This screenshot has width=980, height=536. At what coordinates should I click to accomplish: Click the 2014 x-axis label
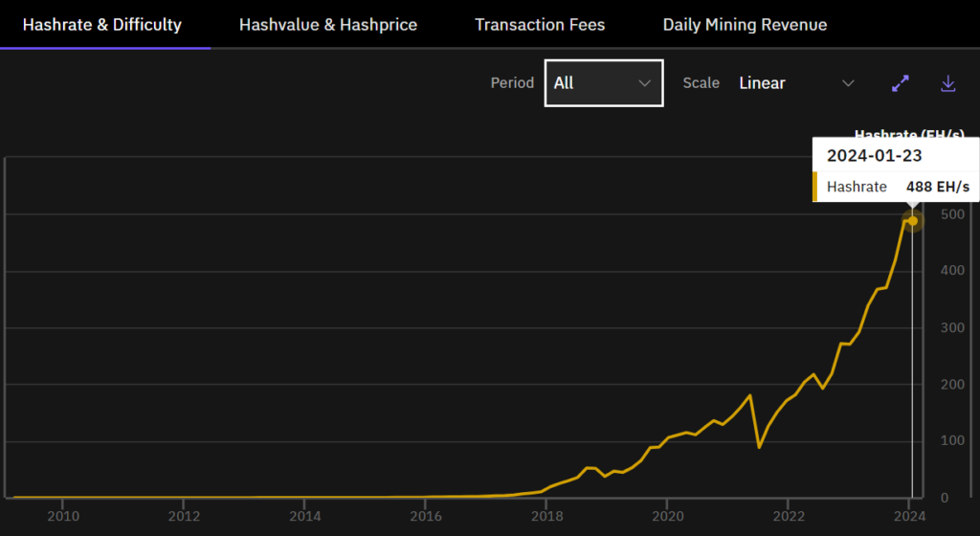tap(305, 516)
